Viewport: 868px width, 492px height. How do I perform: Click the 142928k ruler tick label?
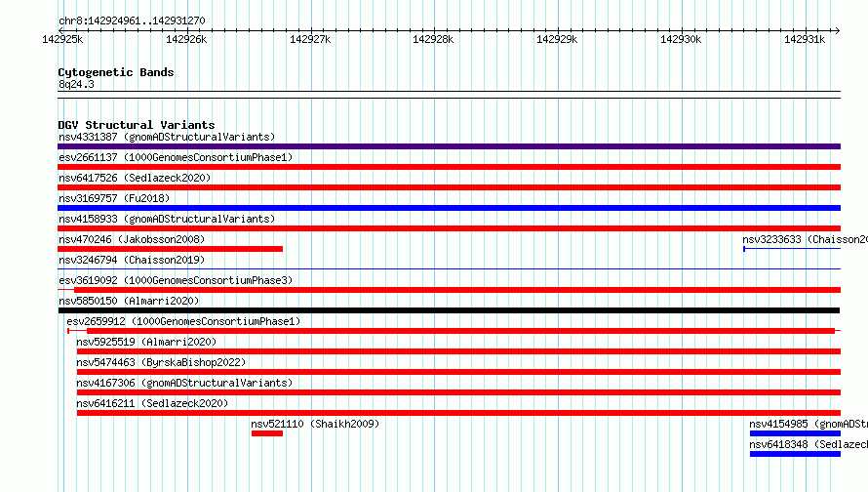[433, 39]
